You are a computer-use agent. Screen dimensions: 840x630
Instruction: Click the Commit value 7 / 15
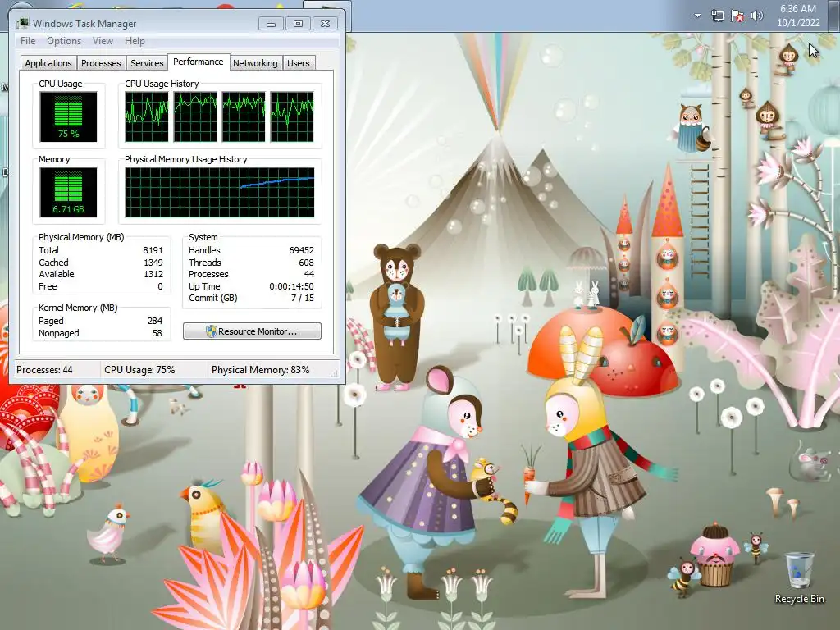pyautogui.click(x=302, y=299)
